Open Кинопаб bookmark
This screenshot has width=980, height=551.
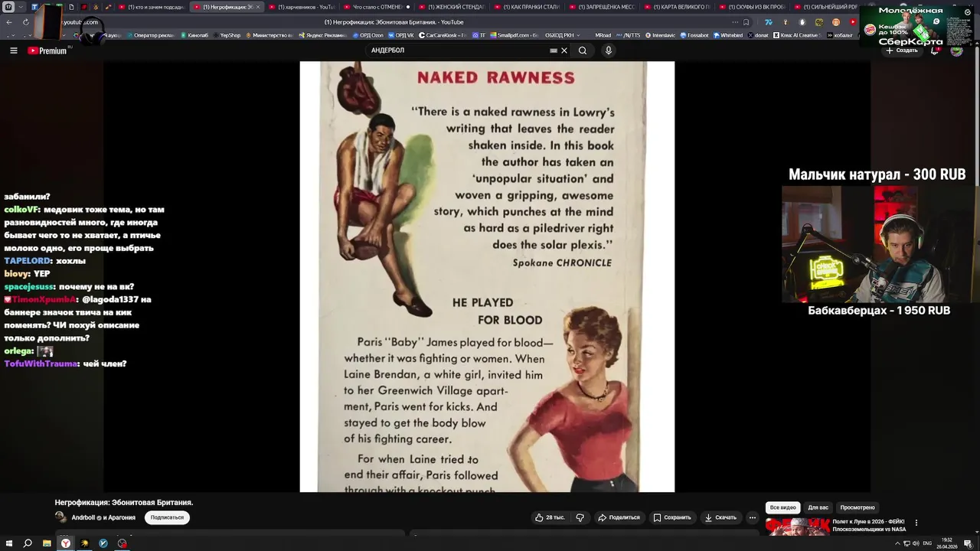click(194, 35)
